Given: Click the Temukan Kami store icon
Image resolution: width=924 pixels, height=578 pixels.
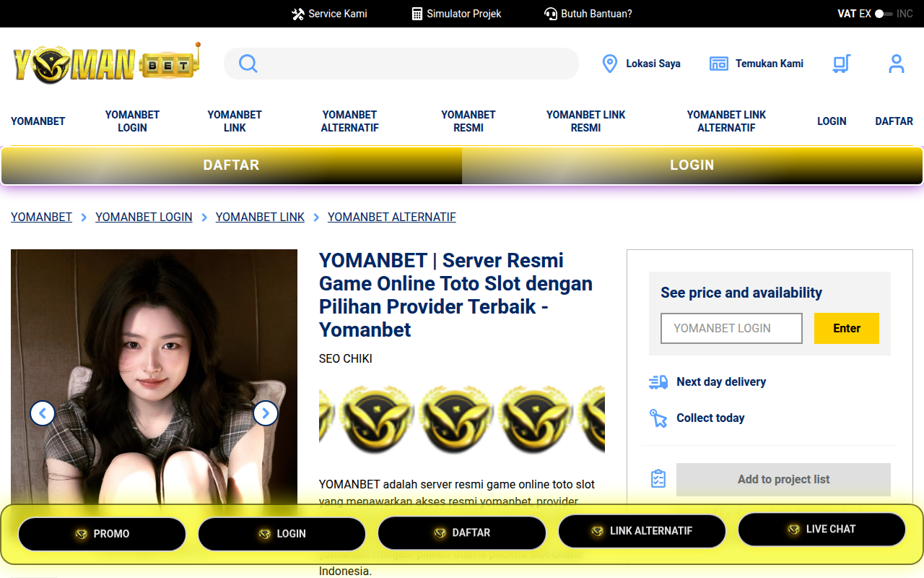Looking at the screenshot, I should (719, 64).
